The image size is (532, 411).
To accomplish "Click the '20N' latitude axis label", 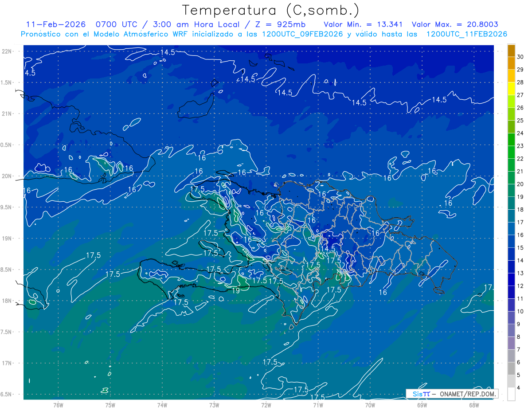I will (x=7, y=176).
